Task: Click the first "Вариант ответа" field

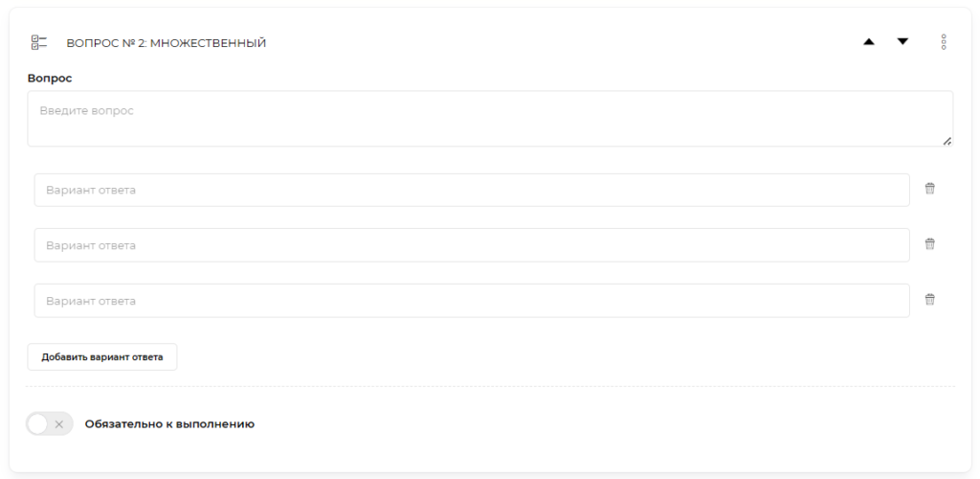Action: (x=472, y=190)
